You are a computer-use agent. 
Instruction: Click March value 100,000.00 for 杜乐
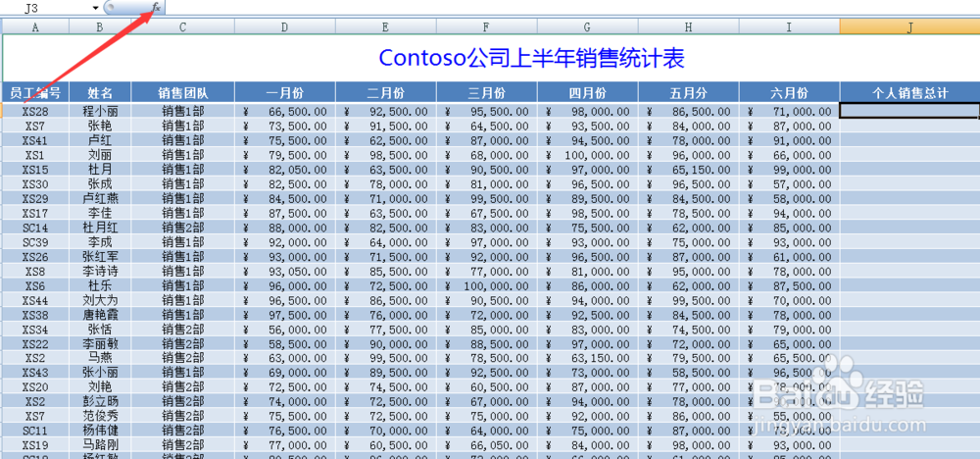[x=487, y=285]
